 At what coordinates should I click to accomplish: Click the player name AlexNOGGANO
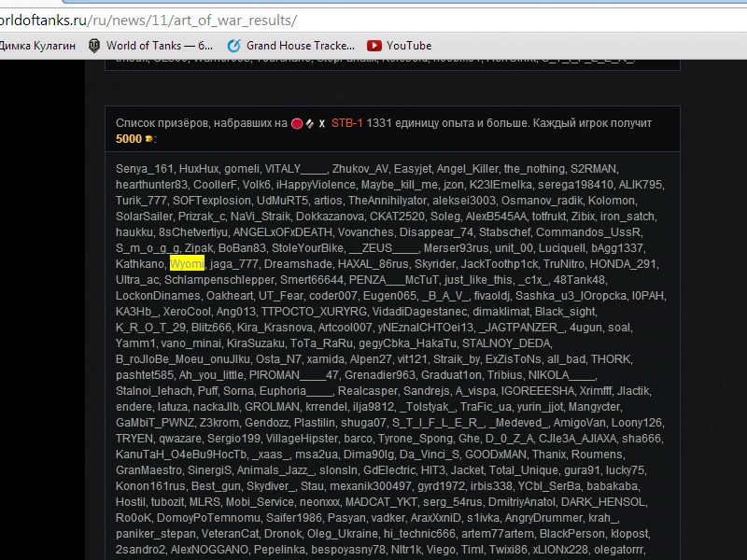coord(209,550)
